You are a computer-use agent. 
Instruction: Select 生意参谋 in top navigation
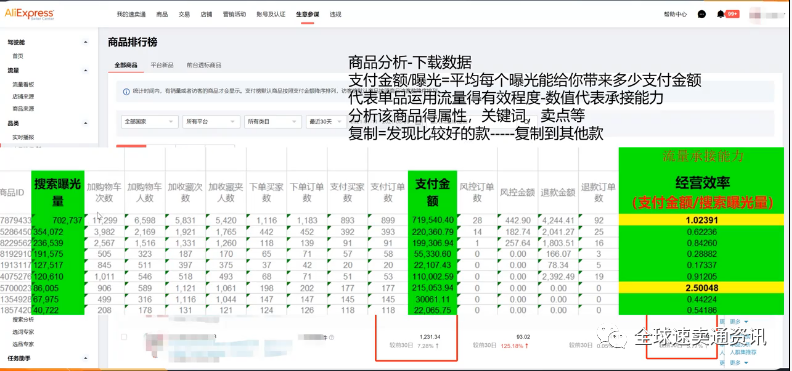(x=308, y=15)
